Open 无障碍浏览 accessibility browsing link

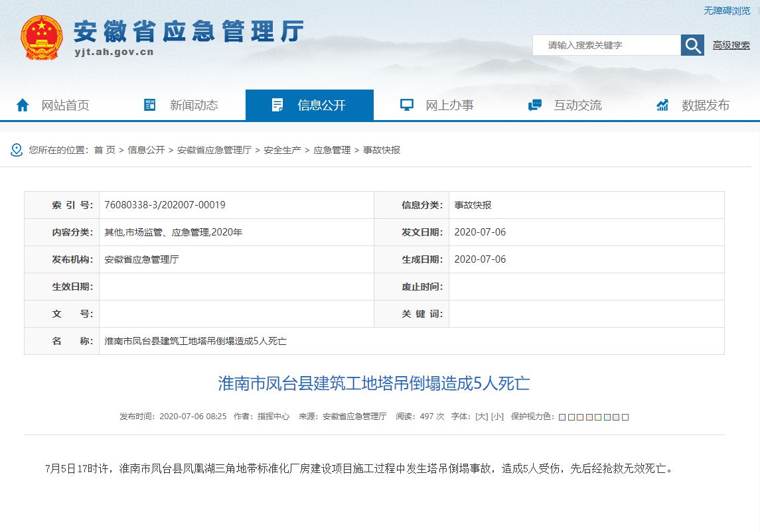point(727,11)
